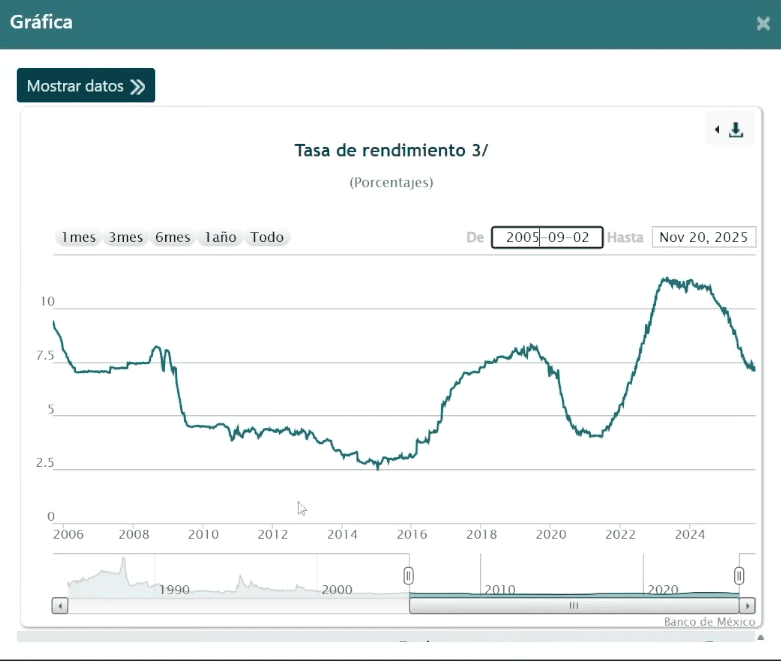Switch the range to 1año

point(220,237)
